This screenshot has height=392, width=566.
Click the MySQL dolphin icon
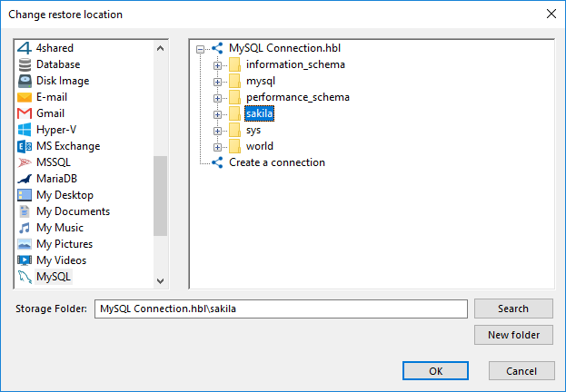pos(25,277)
